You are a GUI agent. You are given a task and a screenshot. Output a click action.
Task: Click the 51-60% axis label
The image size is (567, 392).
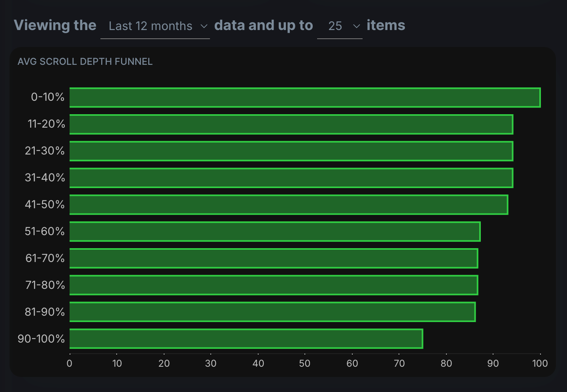45,231
